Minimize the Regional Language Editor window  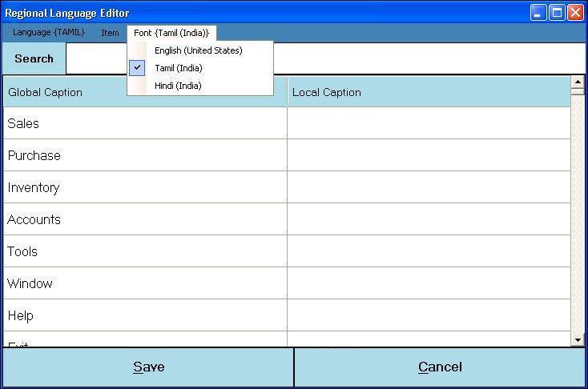tap(538, 13)
